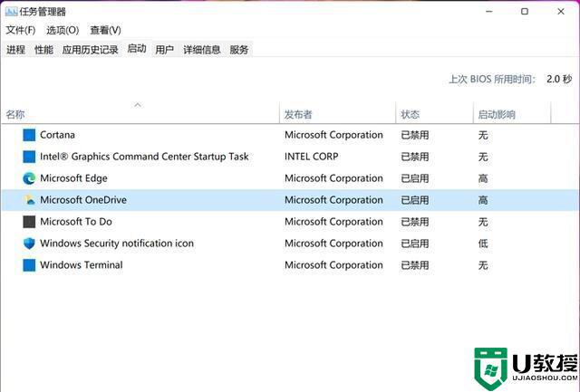Click the Windows Terminal icon
580x392 pixels.
coord(29,265)
